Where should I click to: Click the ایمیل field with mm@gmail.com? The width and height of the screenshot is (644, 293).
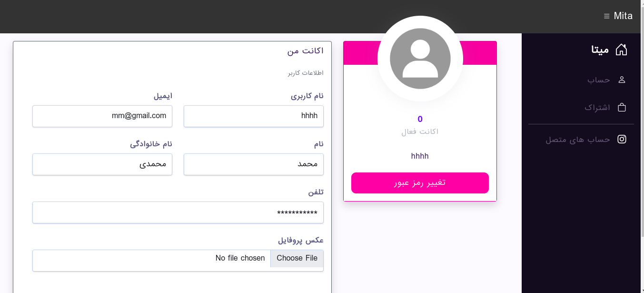[102, 116]
